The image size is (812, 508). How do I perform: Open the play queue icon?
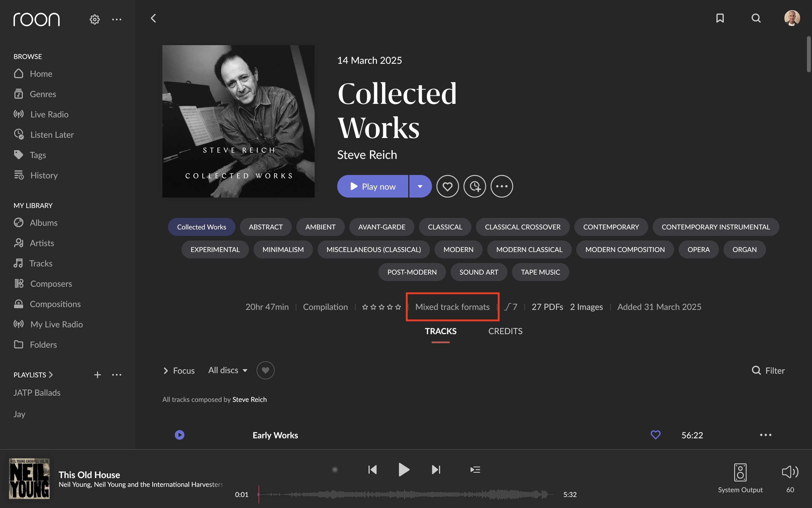475,470
